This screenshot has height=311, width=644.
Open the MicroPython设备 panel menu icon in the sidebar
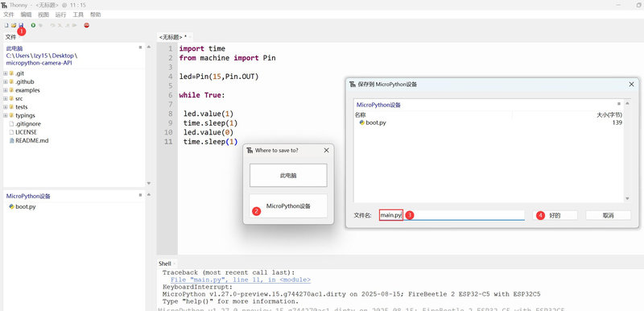pos(140,195)
